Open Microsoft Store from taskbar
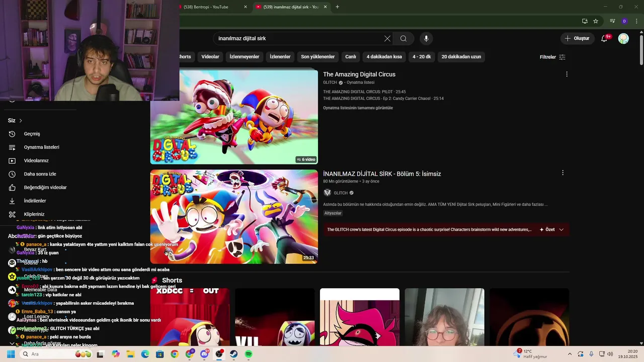The height and width of the screenshot is (362, 644). click(x=159, y=354)
